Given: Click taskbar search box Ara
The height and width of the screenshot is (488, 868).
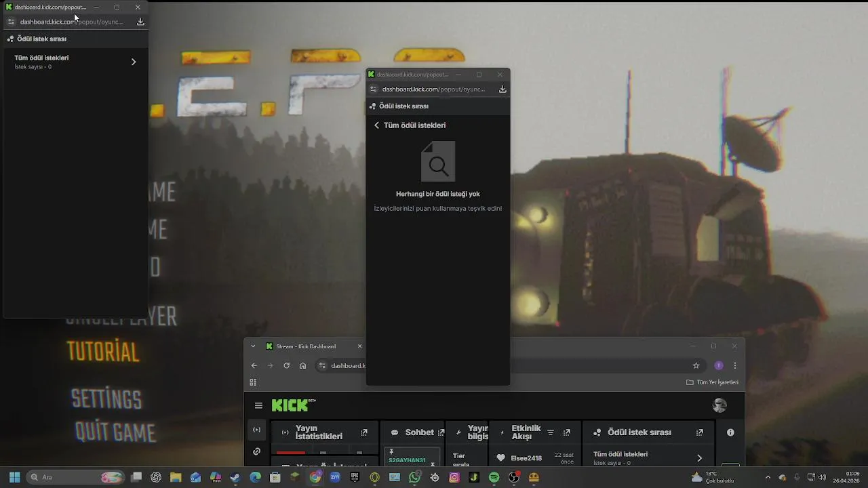Looking at the screenshot, I should click(75, 477).
